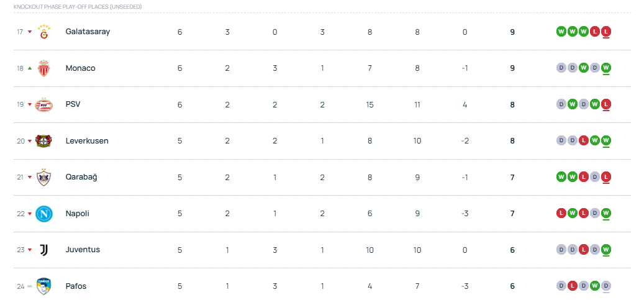The width and height of the screenshot is (644, 305).
Task: Click Napoli's first loss form badge
Action: click(561, 213)
